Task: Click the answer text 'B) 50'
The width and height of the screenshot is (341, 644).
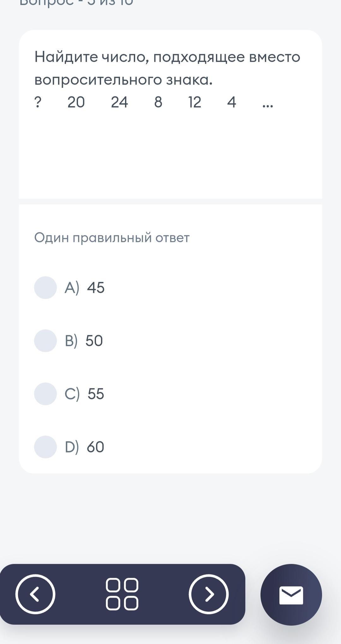Action: click(84, 341)
